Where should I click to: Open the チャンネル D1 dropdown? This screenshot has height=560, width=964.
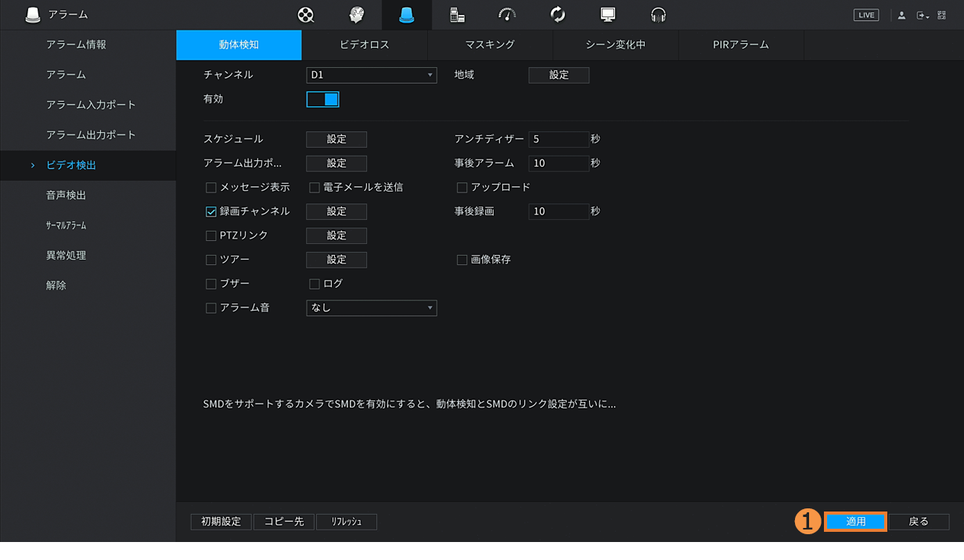pyautogui.click(x=371, y=75)
